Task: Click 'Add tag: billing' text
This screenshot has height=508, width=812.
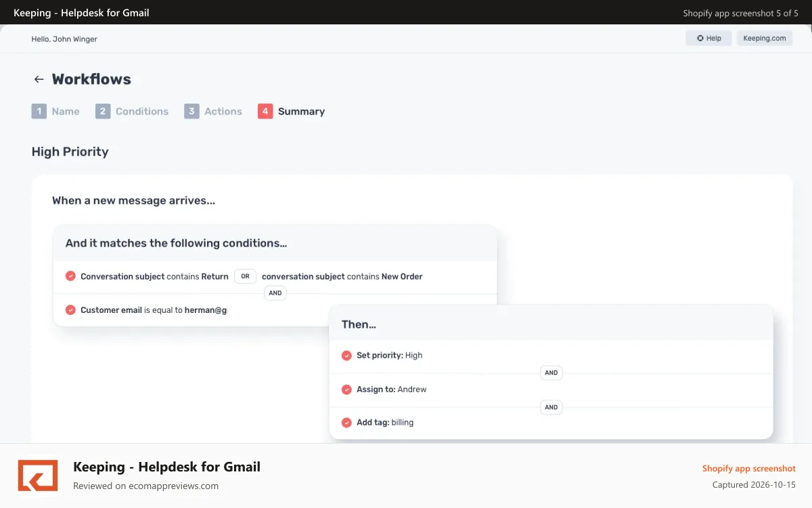Action: pos(385,422)
